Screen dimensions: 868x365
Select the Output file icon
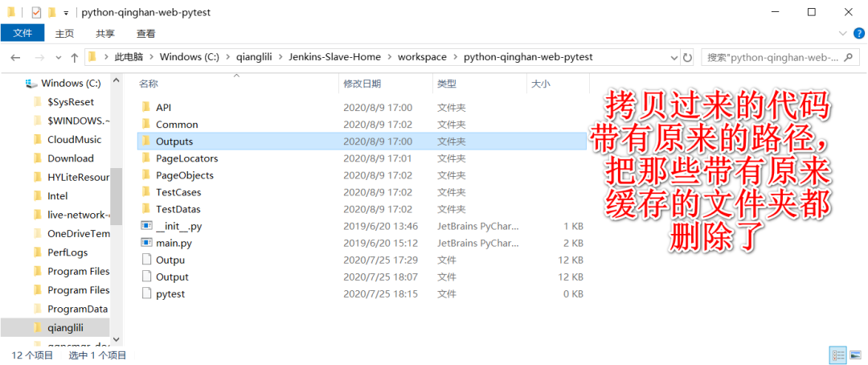[146, 277]
